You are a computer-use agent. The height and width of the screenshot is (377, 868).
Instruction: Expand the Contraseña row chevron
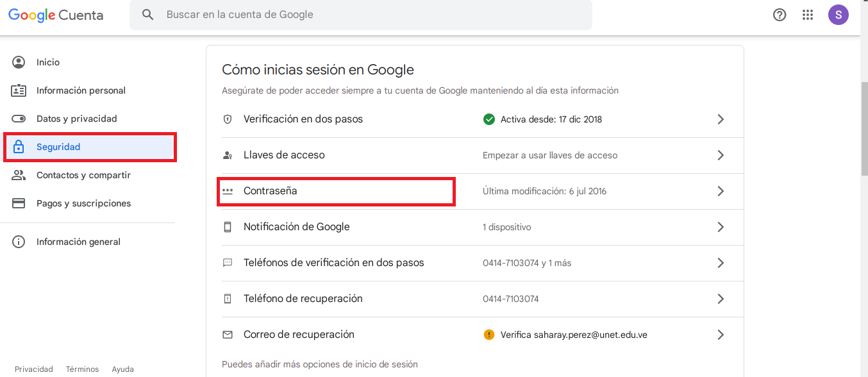tap(720, 190)
